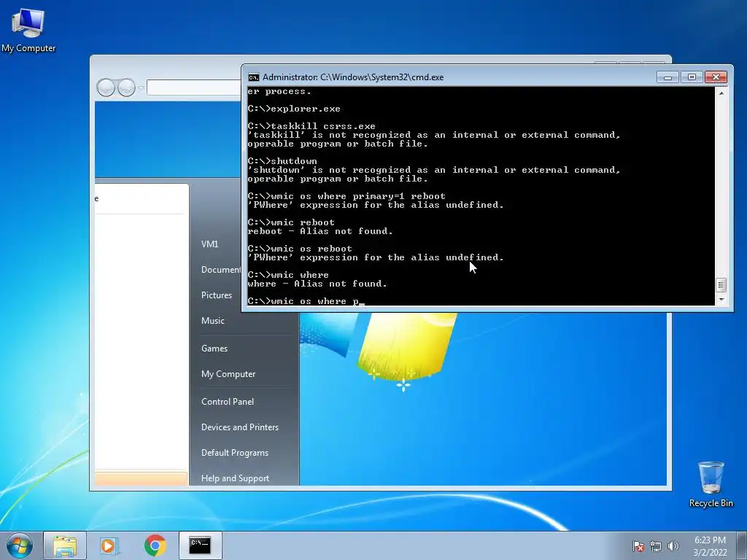Open Default Programs in Start menu
The height and width of the screenshot is (560, 747).
(235, 453)
